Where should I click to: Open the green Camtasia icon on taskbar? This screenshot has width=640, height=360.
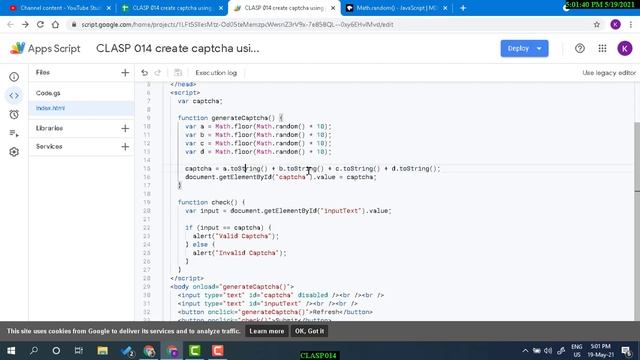click(x=195, y=351)
